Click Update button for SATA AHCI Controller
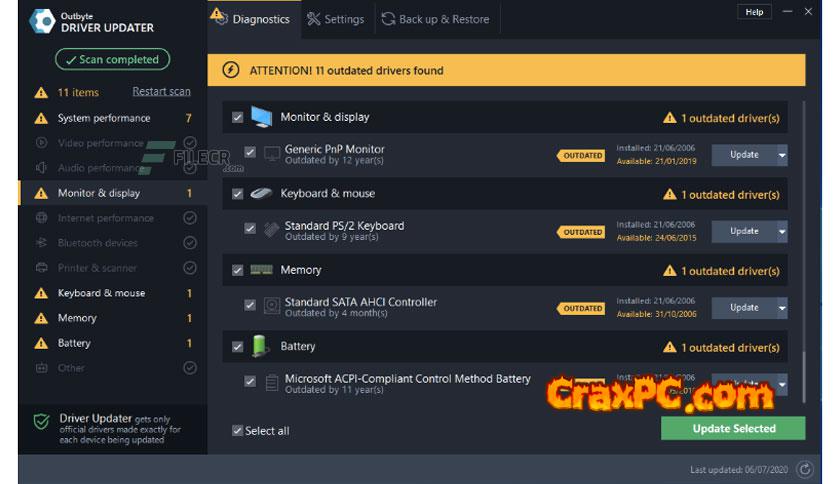The width and height of the screenshot is (836, 484). [744, 308]
